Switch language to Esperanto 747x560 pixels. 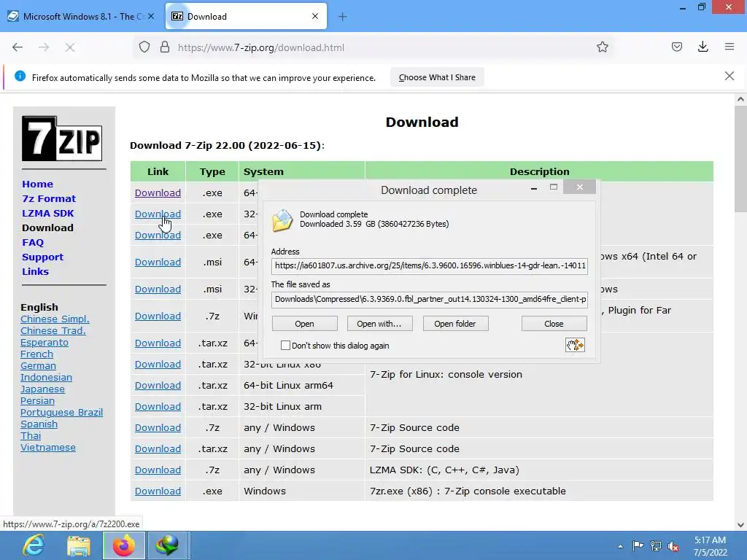click(x=44, y=343)
